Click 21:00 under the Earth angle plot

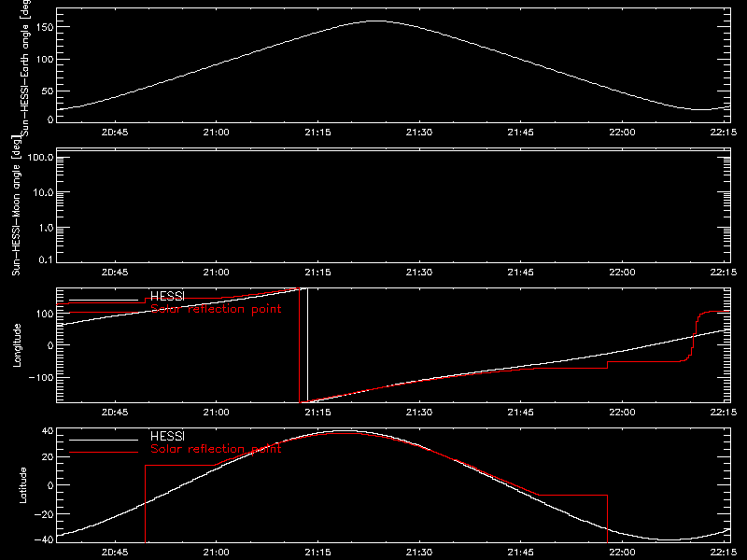[217, 133]
